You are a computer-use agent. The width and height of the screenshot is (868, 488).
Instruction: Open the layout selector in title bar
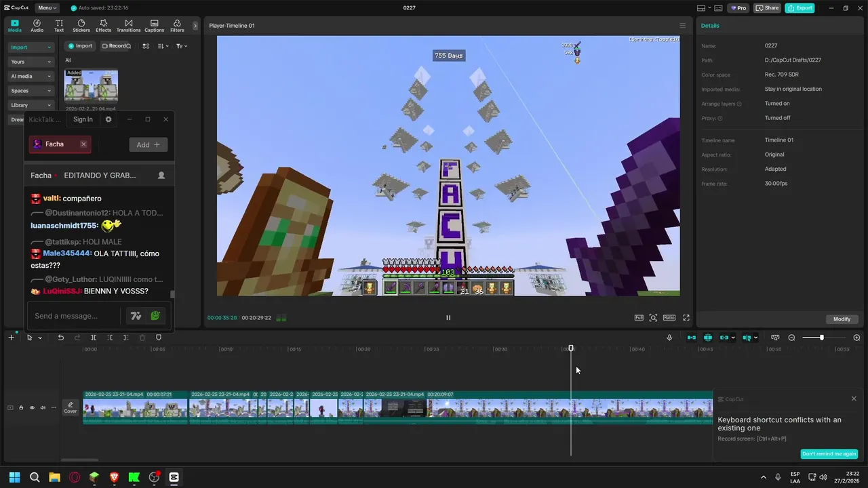tap(705, 8)
